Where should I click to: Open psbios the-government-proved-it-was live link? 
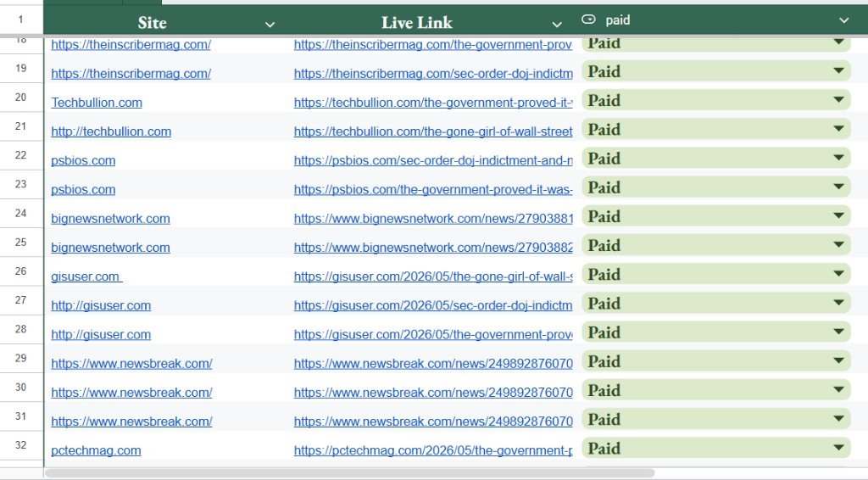click(433, 189)
